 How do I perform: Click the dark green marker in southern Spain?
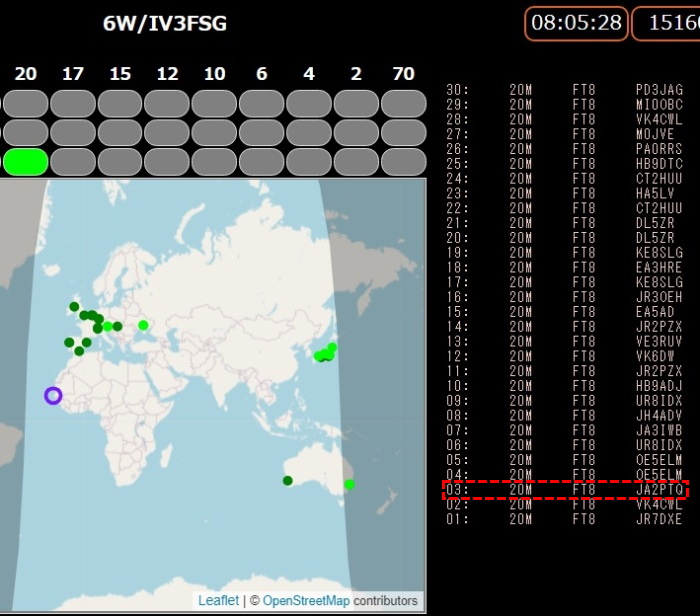tap(79, 351)
